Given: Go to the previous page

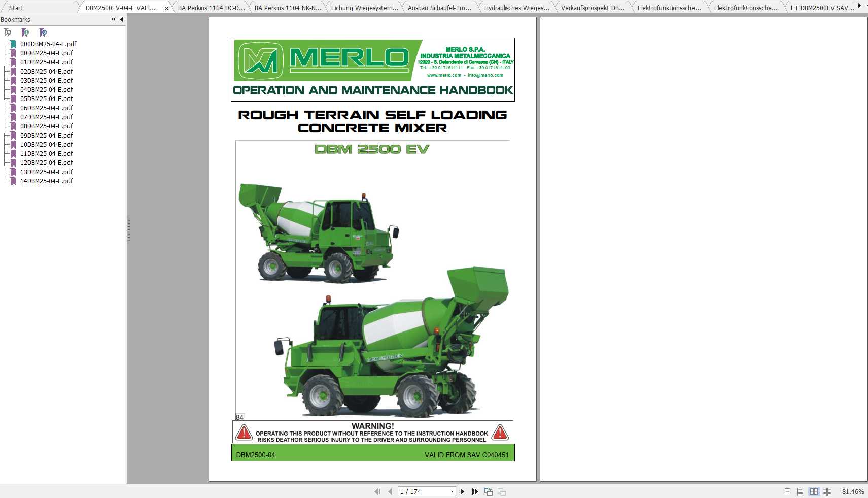Looking at the screenshot, I should (390, 491).
